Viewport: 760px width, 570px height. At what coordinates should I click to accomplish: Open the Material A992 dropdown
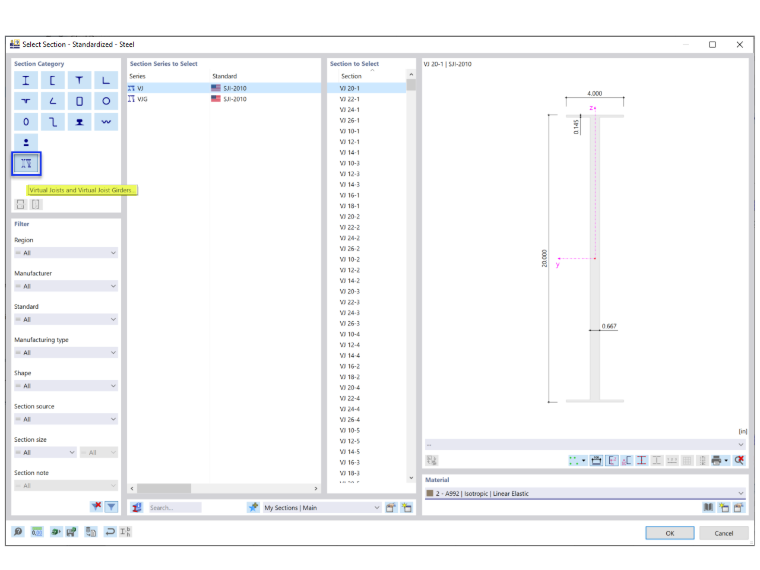tap(585, 493)
